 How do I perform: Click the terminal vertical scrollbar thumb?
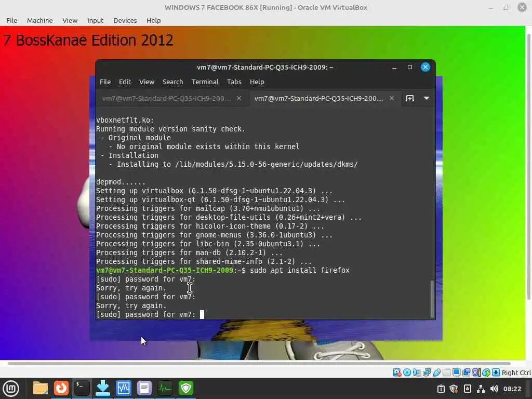tap(432, 299)
